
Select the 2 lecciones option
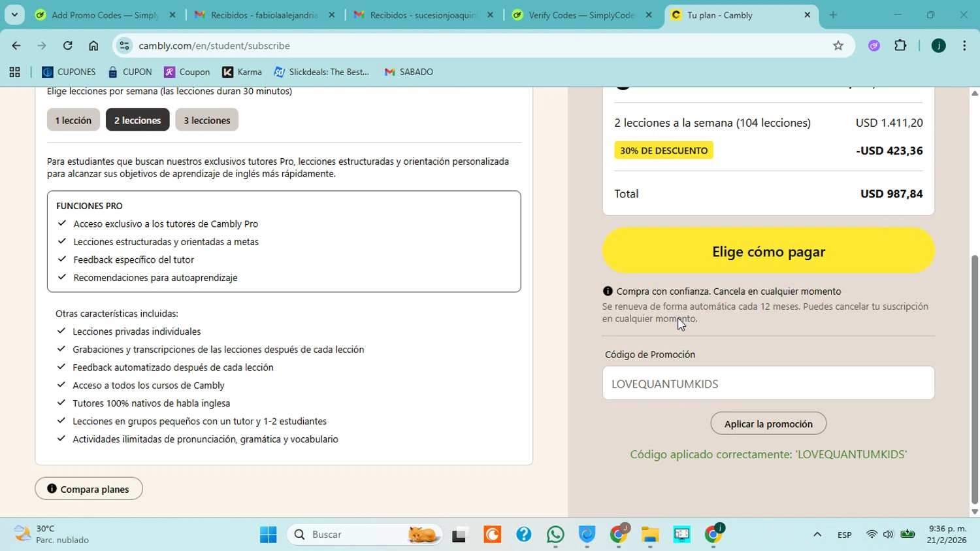[137, 120]
